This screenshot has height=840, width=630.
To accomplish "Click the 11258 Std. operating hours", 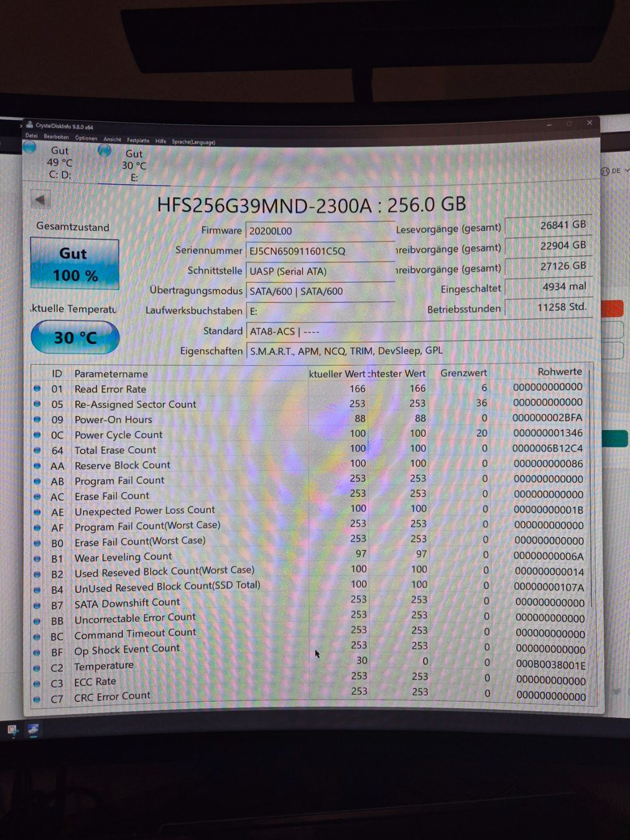I will point(548,307).
